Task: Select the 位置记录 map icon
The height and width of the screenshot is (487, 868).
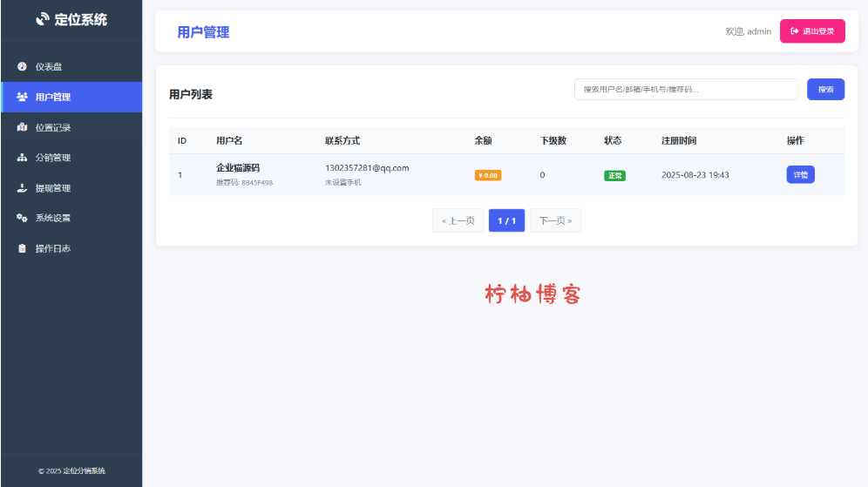Action: click(23, 127)
